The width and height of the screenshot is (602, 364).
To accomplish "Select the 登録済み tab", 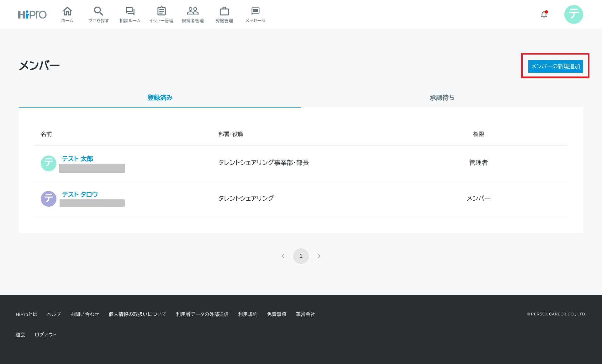I will point(160,98).
